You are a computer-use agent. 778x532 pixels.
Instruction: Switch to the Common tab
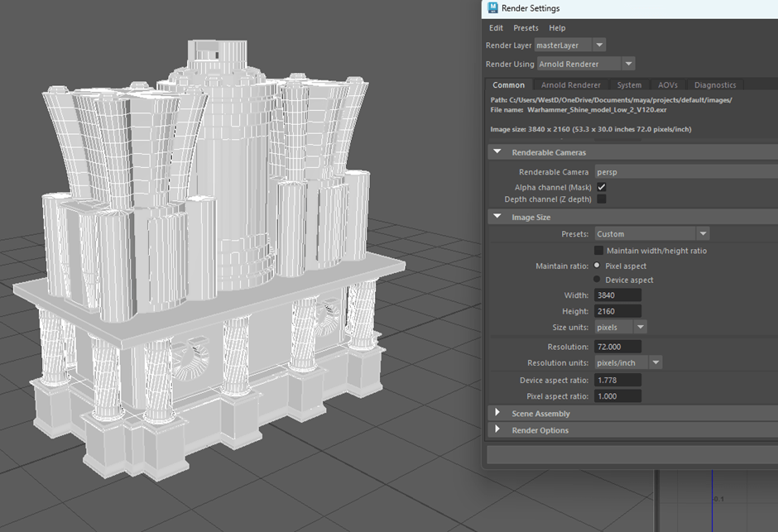coord(508,84)
